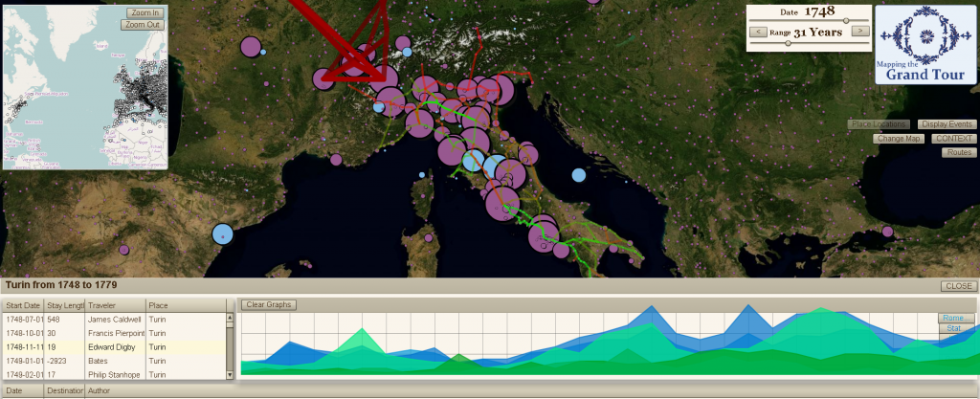This screenshot has height=399, width=980.
Task: Click the Zoom In map button
Action: coord(145,12)
